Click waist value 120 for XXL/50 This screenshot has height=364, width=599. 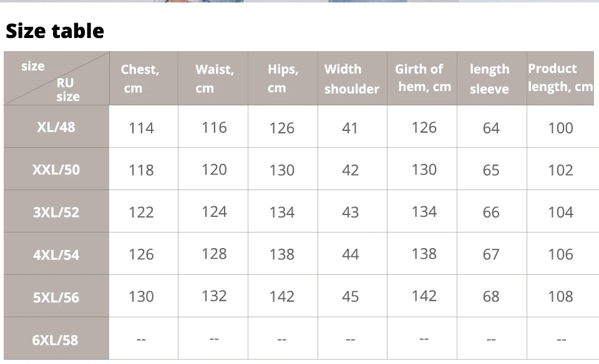pos(214,170)
